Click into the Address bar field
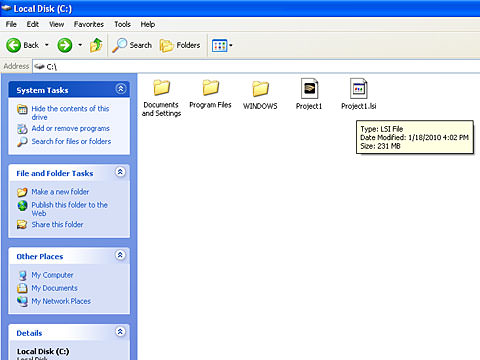Screen dimensions: 480x360 (256, 67)
